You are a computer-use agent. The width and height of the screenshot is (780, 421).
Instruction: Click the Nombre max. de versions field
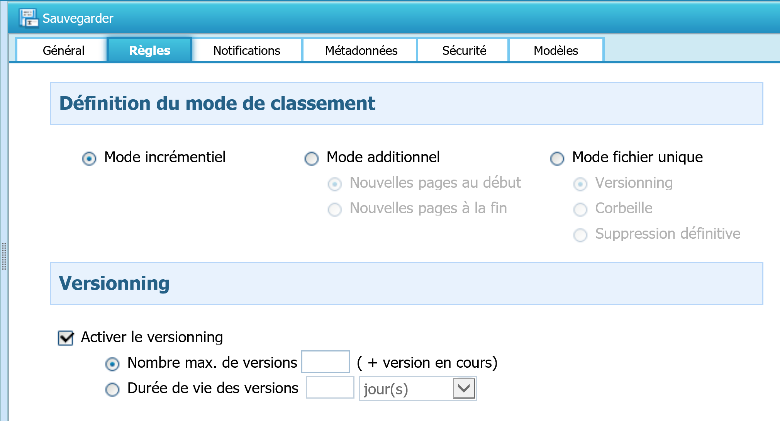tap(325, 362)
